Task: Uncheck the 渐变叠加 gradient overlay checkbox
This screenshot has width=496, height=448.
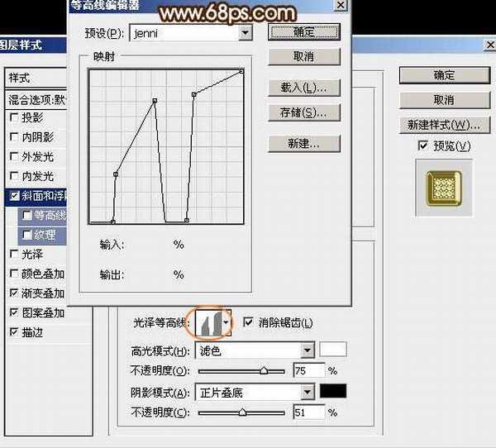Action: pyautogui.click(x=14, y=293)
